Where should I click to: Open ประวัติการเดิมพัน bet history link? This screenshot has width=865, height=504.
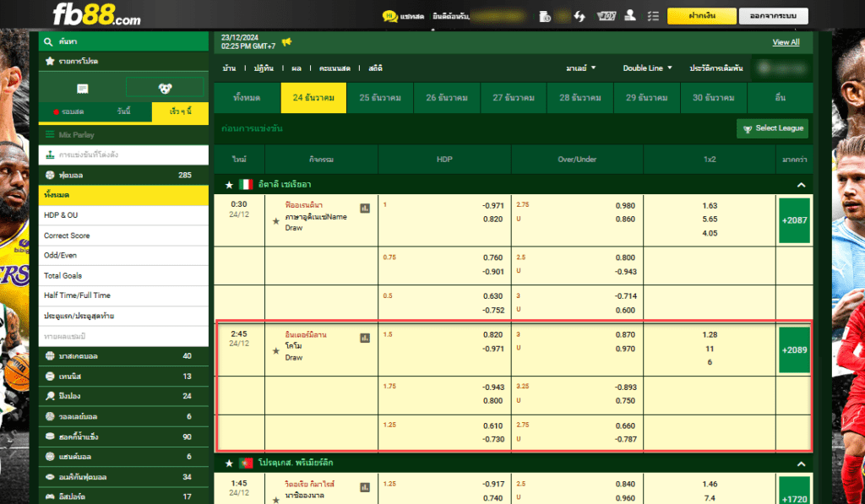[x=716, y=68]
